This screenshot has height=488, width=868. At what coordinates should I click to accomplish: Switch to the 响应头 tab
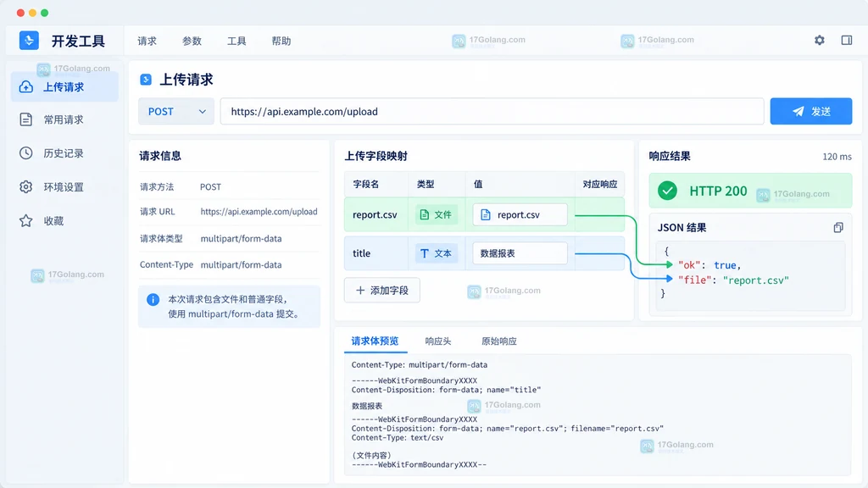[x=438, y=341]
